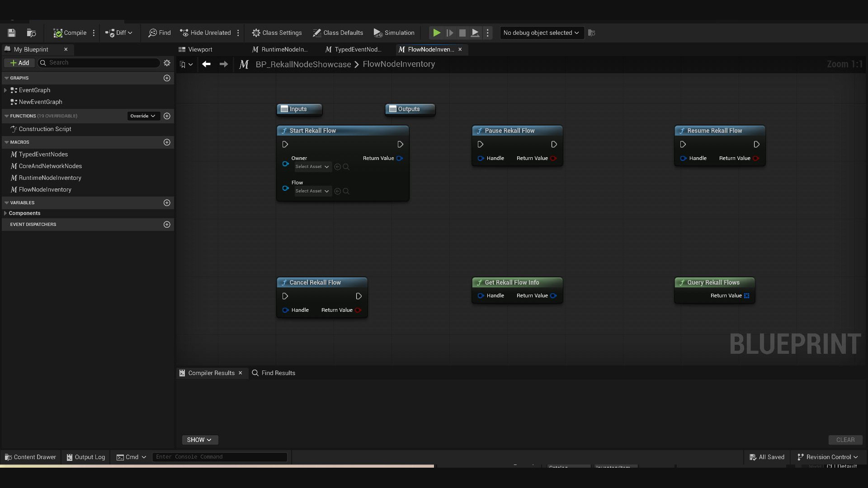
Task: Click the Browse to asset icon
Action: pyautogui.click(x=31, y=33)
